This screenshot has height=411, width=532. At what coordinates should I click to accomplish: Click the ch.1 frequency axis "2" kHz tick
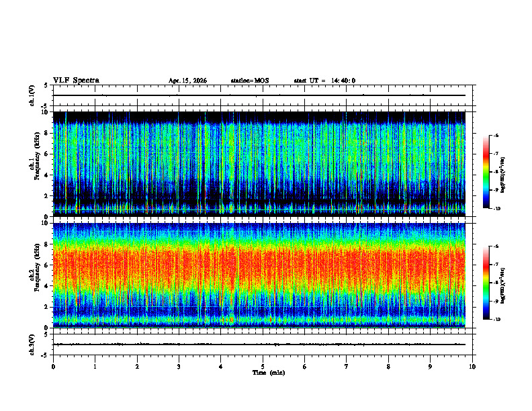pyautogui.click(x=46, y=196)
